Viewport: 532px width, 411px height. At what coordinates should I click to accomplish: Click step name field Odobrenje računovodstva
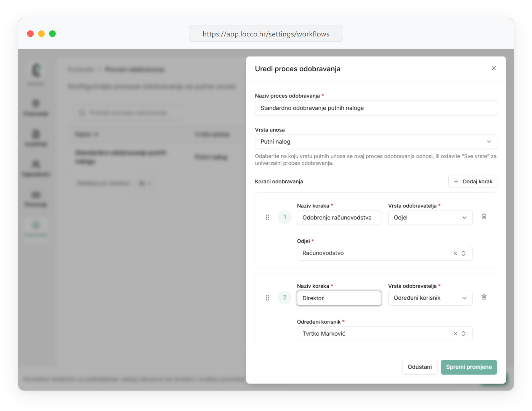pyautogui.click(x=339, y=218)
